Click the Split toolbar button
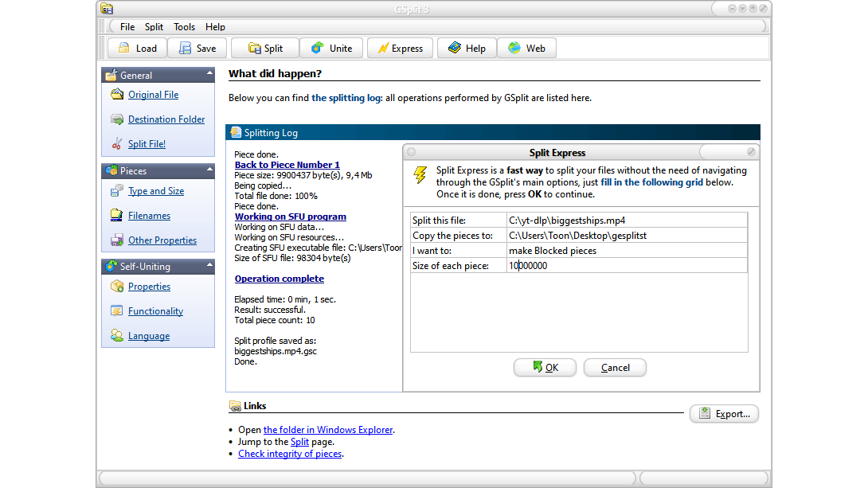This screenshot has height=488, width=868. pyautogui.click(x=265, y=48)
